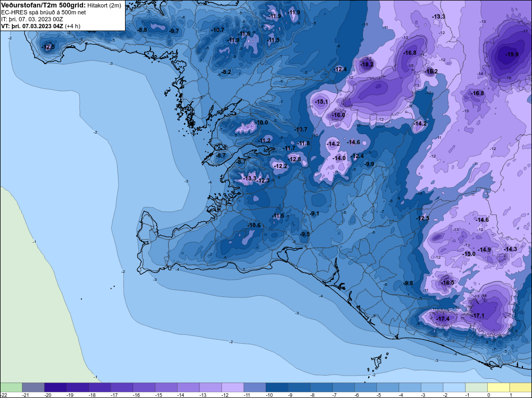Viewport: 532px width, 398px height.
Task: Click the -17.4 temperature label
Action: click(x=443, y=319)
